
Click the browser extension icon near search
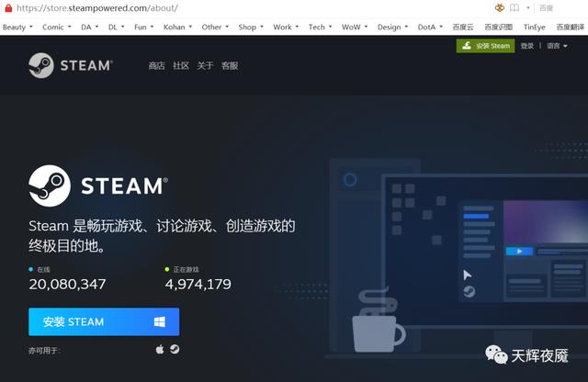(500, 7)
